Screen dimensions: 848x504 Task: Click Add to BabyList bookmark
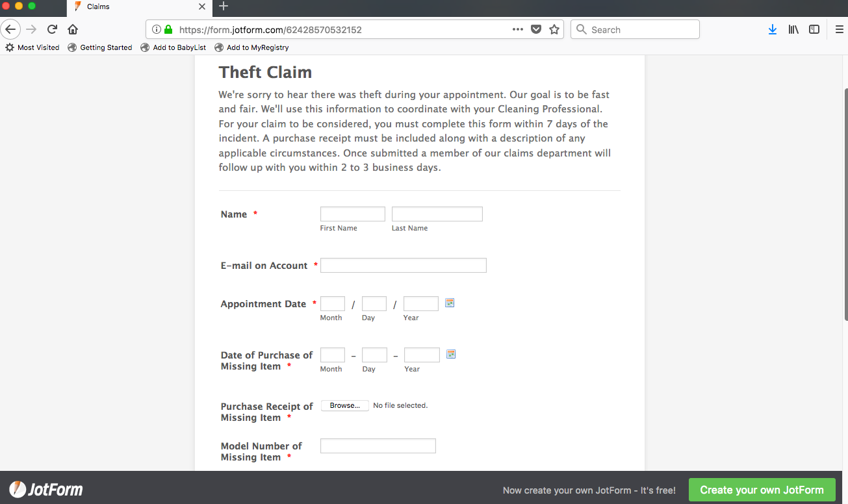173,47
